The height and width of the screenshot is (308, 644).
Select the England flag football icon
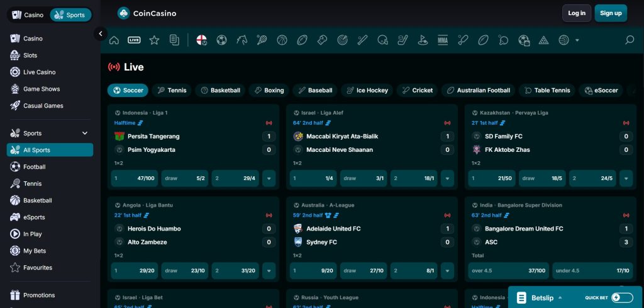click(202, 40)
